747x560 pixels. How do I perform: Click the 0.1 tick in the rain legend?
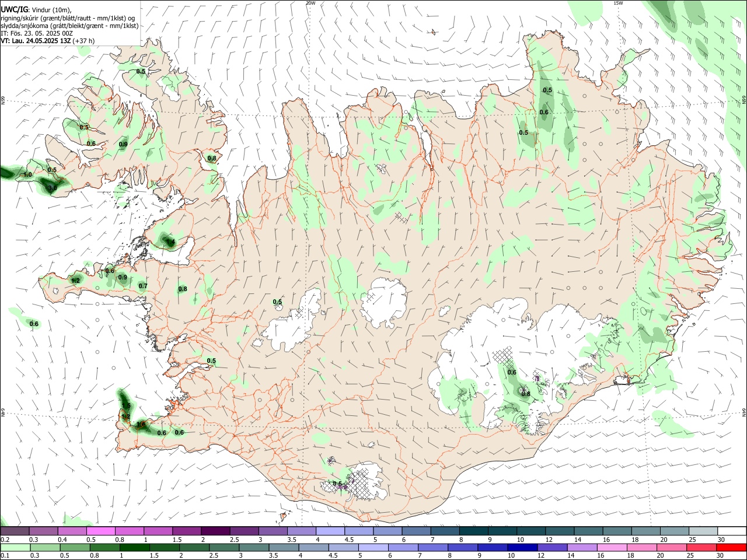pyautogui.click(x=4, y=556)
